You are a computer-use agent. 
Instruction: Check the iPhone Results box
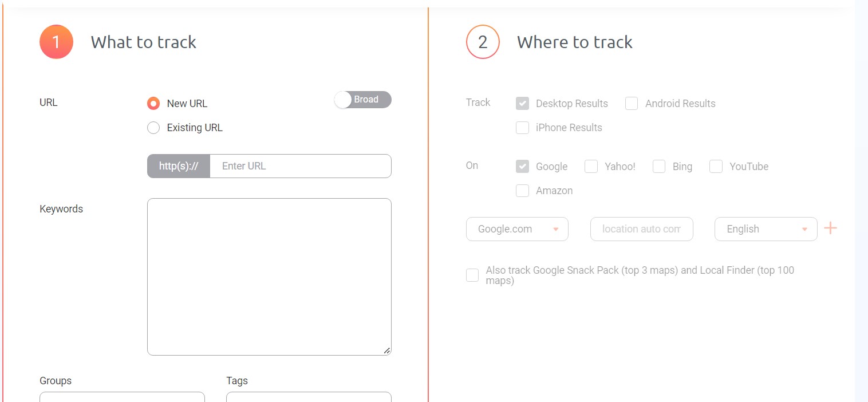click(522, 128)
